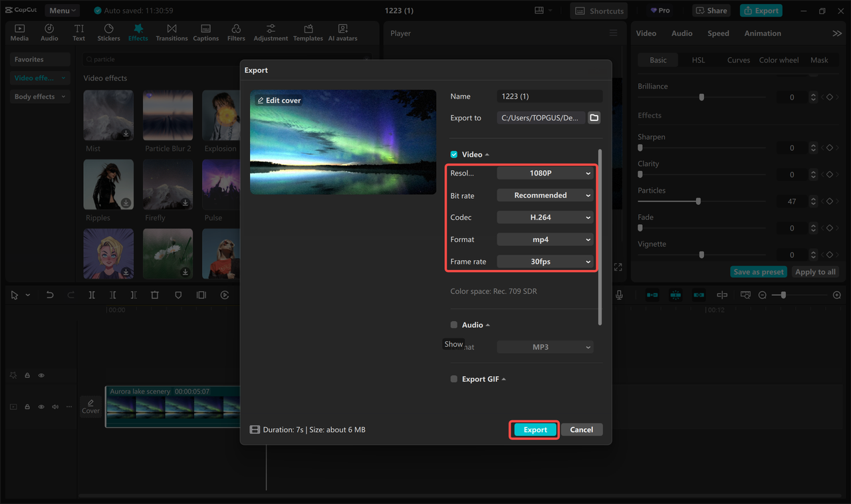The width and height of the screenshot is (851, 504).
Task: Enable the Audio export checkbox
Action: (x=453, y=324)
